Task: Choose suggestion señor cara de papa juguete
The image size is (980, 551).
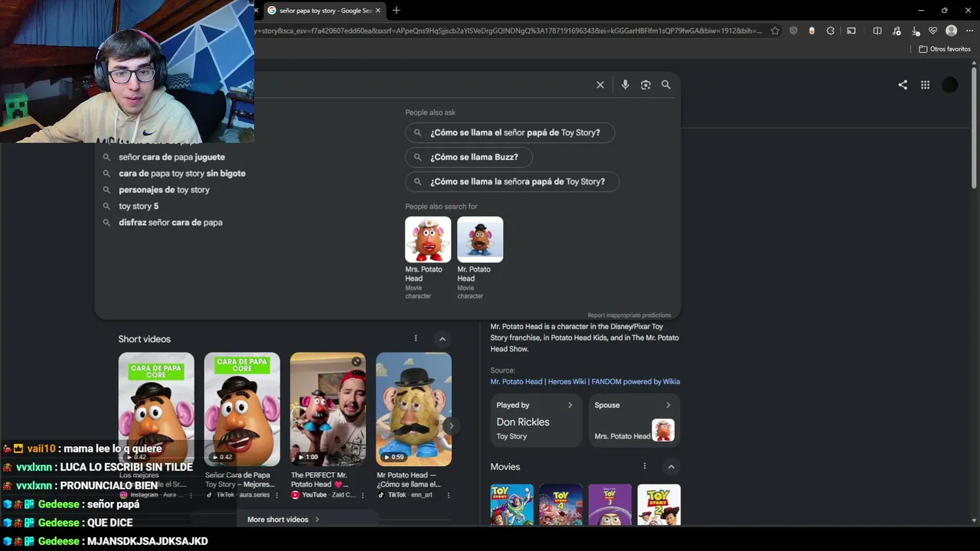Action: click(171, 157)
